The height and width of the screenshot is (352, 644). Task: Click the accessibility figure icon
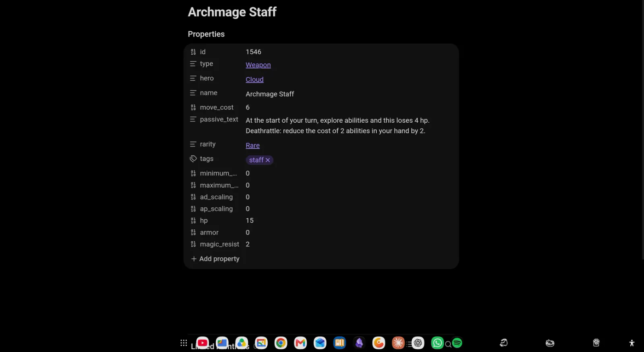pos(632,343)
